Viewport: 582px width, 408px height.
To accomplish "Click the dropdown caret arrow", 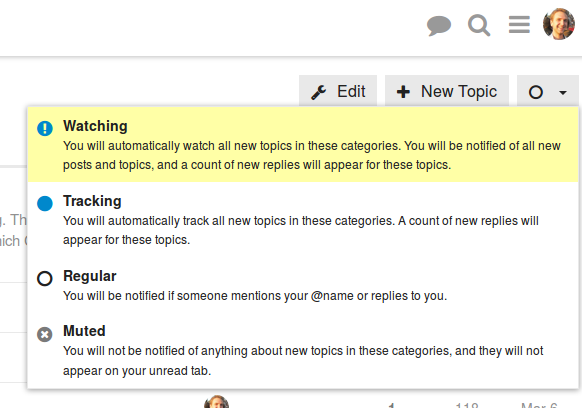I will click(x=563, y=92).
